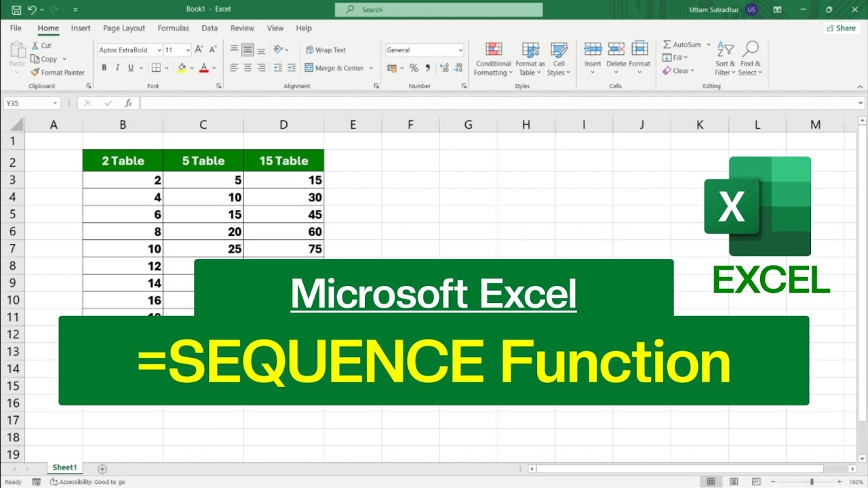Increase font size with larger A icon
Image resolution: width=868 pixels, height=488 pixels.
[x=199, y=49]
